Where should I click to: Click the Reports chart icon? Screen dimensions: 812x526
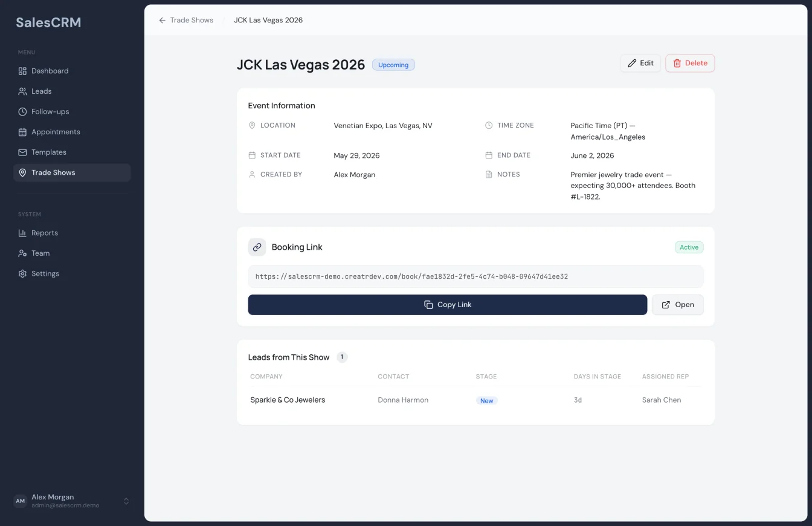click(22, 233)
